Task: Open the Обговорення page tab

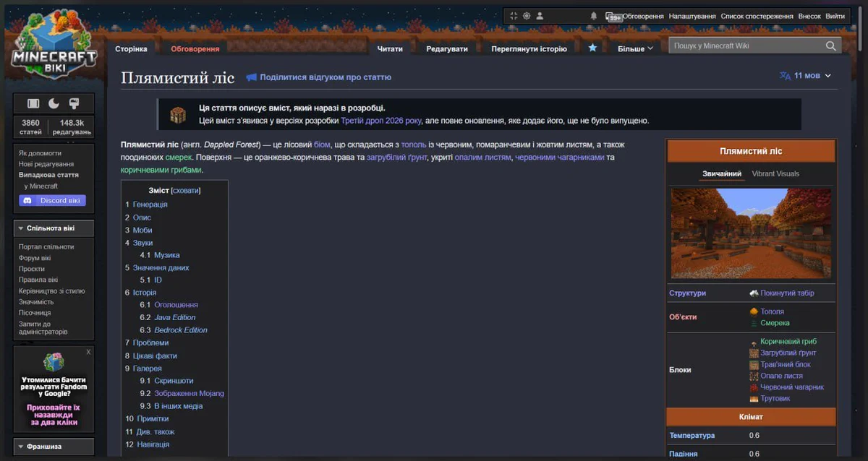Action: [195, 48]
